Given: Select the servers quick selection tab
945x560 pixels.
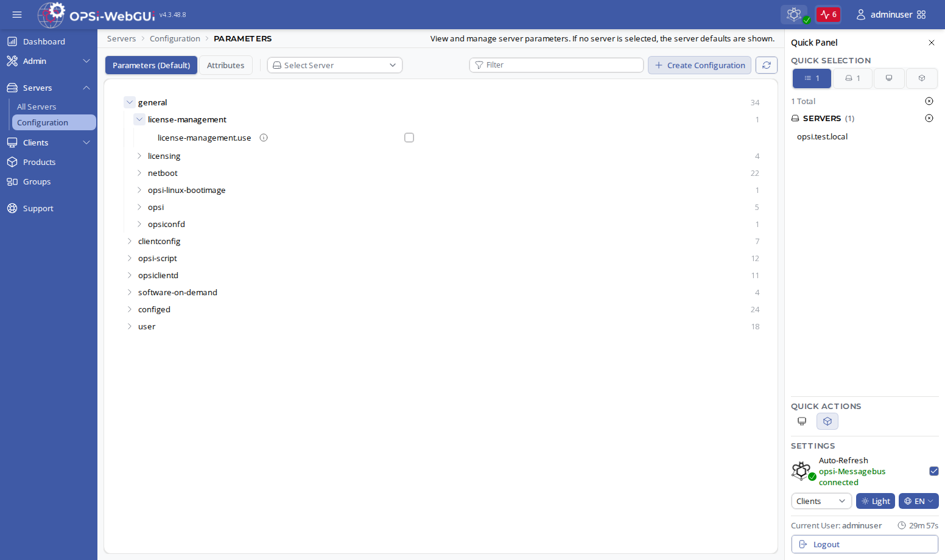Looking at the screenshot, I should [852, 79].
